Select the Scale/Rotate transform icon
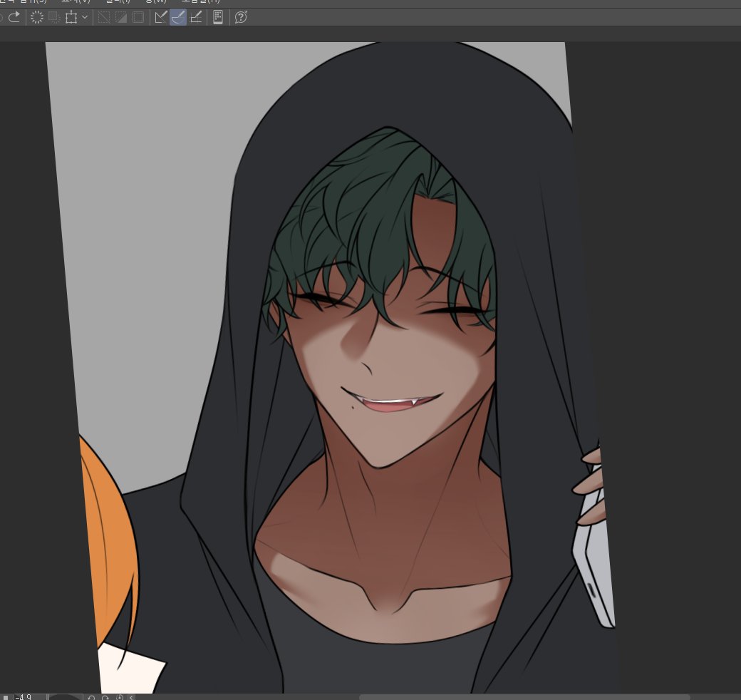Viewport: 741px width, 700px height. coord(71,18)
